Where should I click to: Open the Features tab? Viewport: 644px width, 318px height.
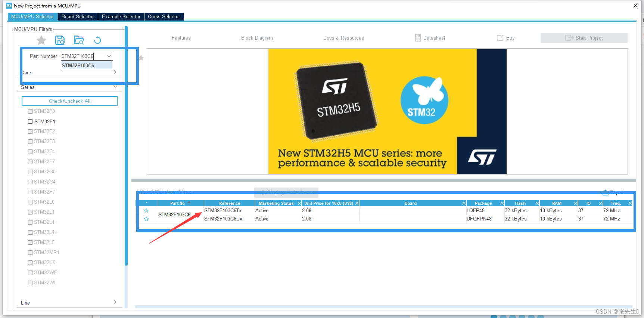tap(181, 38)
